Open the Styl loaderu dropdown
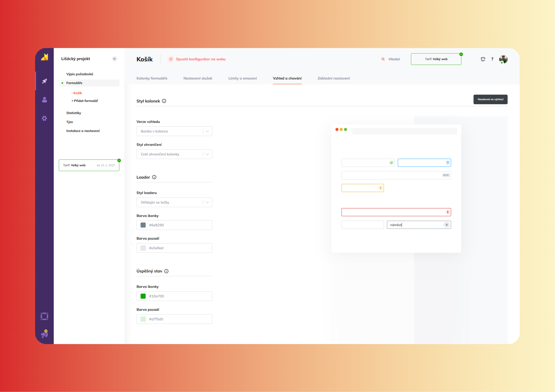The height and width of the screenshot is (392, 555). tap(174, 202)
